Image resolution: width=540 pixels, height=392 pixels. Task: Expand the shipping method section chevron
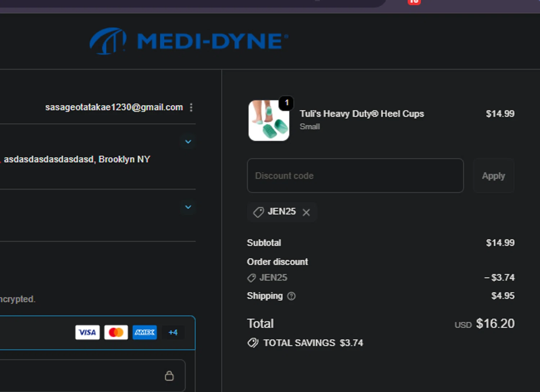(x=188, y=207)
